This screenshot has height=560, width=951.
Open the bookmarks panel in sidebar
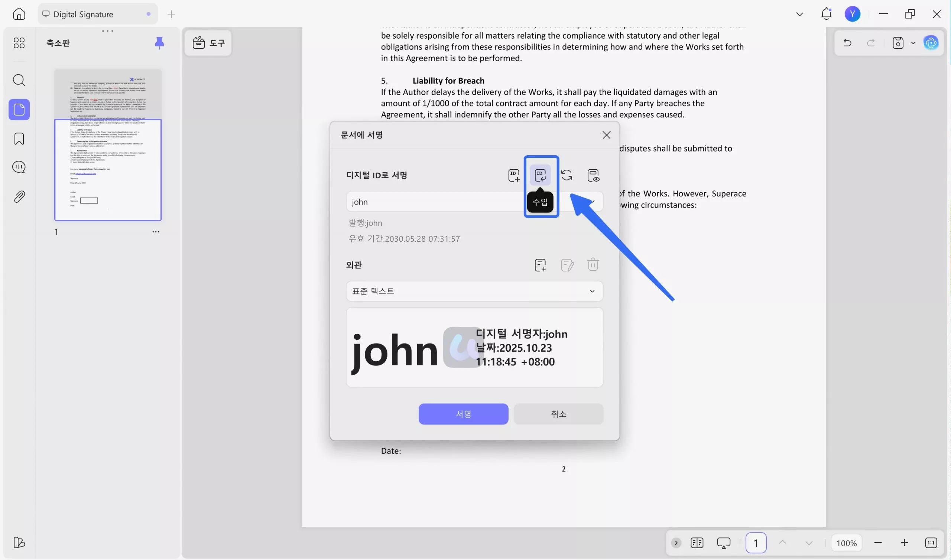[x=19, y=139]
